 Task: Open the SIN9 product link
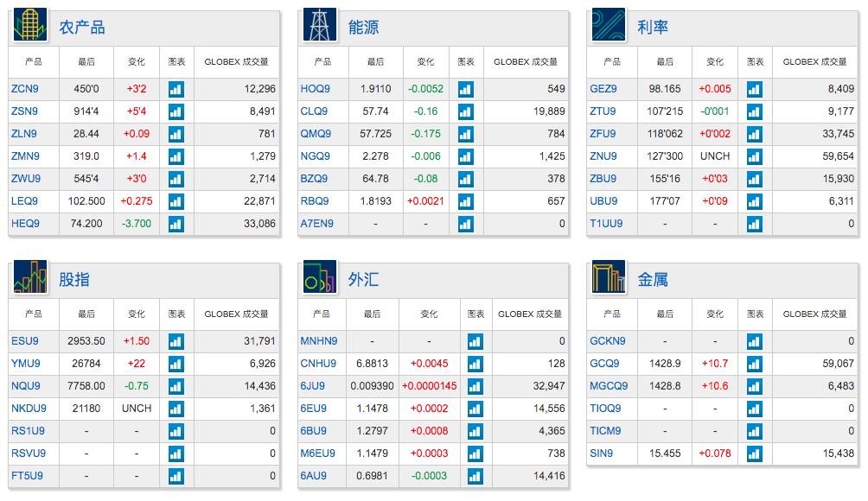click(x=601, y=453)
